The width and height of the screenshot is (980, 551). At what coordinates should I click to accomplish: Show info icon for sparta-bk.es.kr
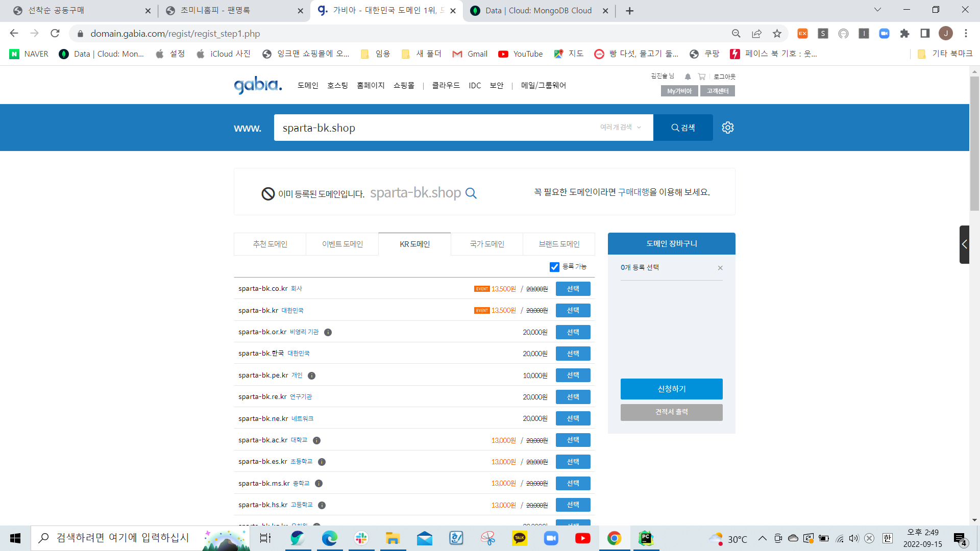322,462
